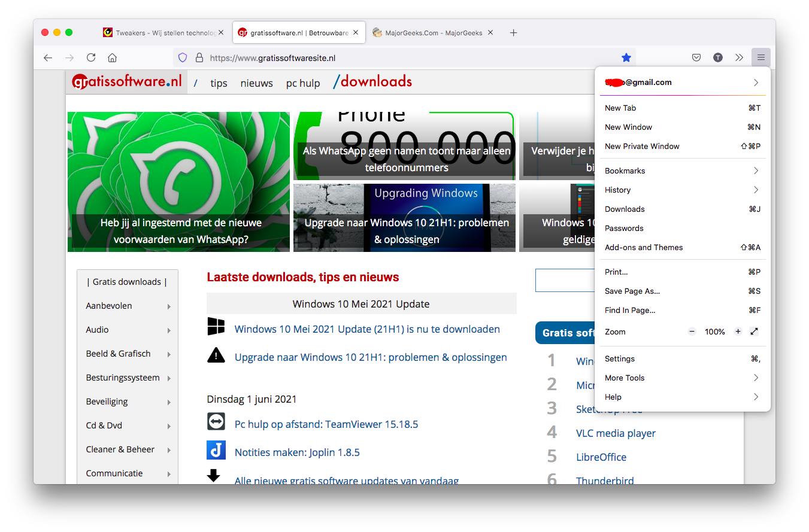Zoom out with the minus button
The width and height of the screenshot is (809, 532).
coord(692,332)
